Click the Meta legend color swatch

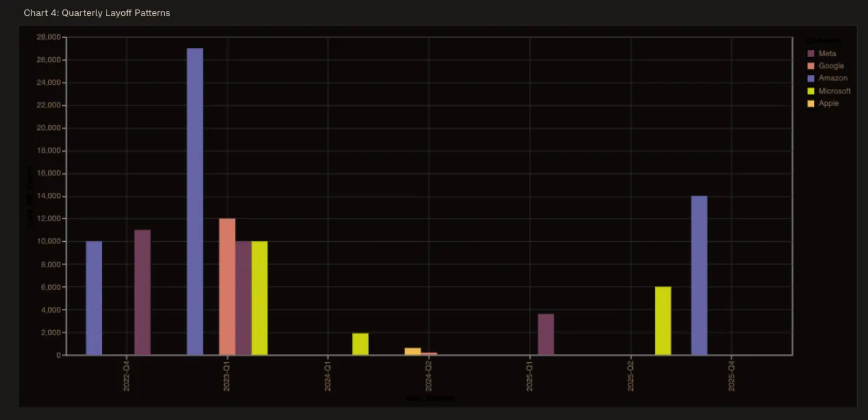[x=810, y=53]
